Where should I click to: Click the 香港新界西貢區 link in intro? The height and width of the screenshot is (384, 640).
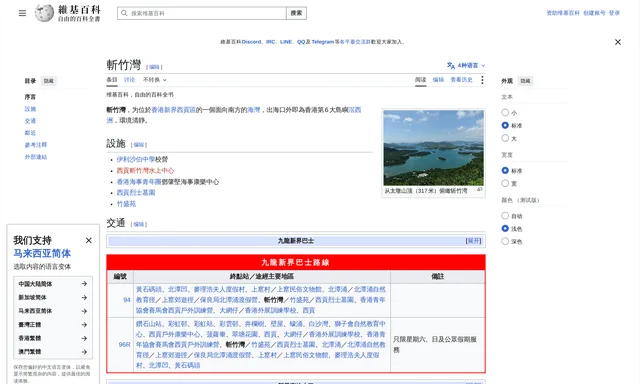(173, 110)
